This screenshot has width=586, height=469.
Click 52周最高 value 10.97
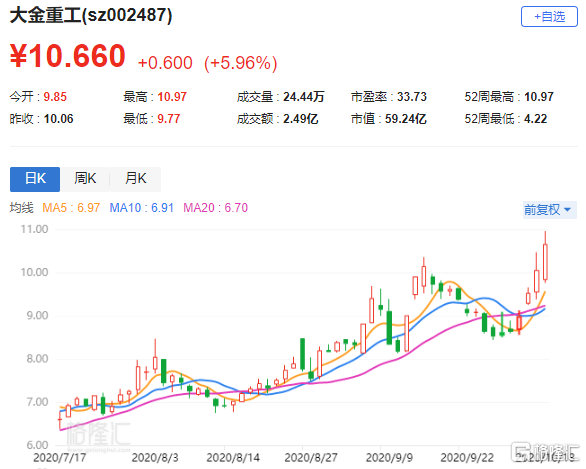(539, 97)
